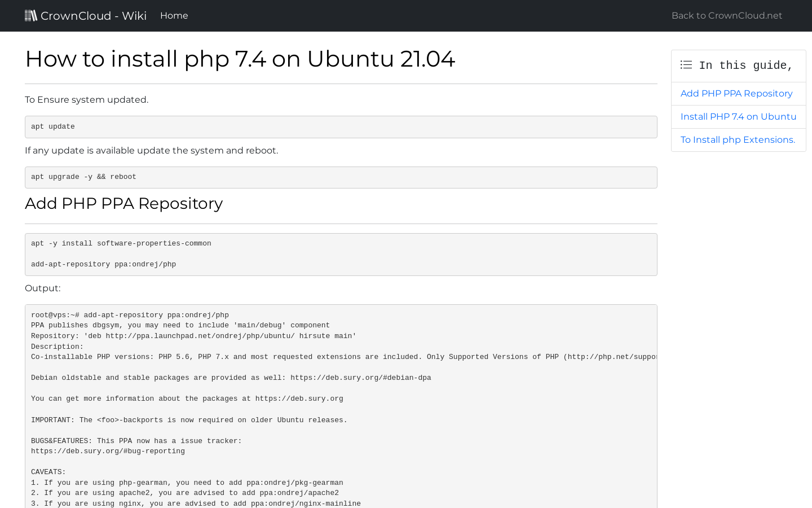Click the page title heading
Screen dimensions: 812x508
pos(240,59)
